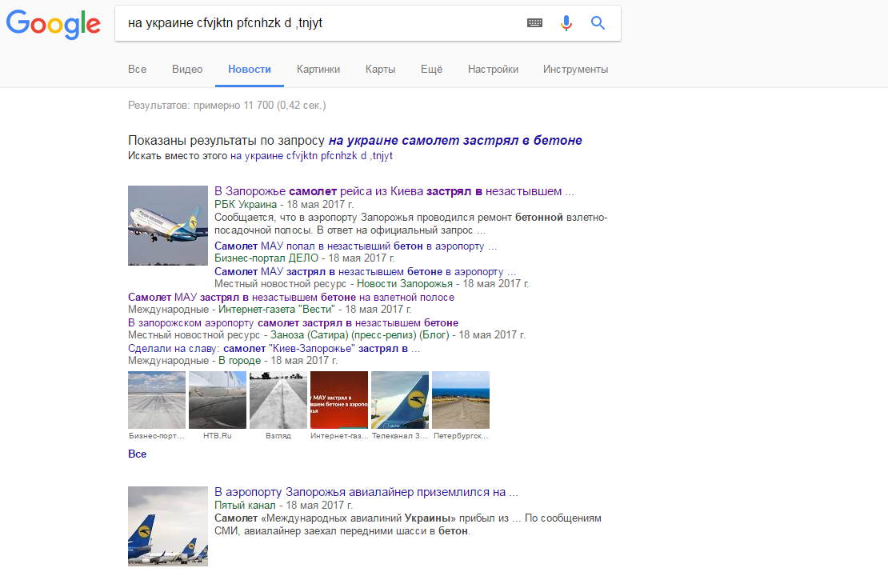The height and width of the screenshot is (588, 888).
Task: Open the Картинки tab
Action: pos(318,69)
